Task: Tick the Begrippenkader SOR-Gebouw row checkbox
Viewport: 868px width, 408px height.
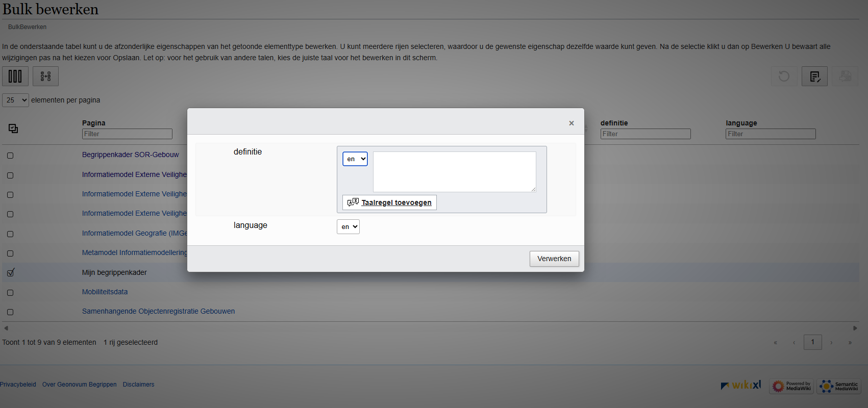Action: (10, 156)
